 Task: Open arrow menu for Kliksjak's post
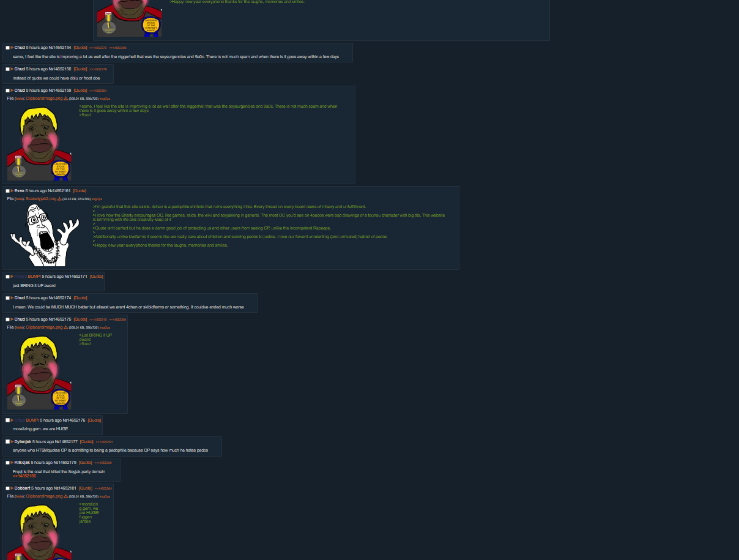click(12, 463)
